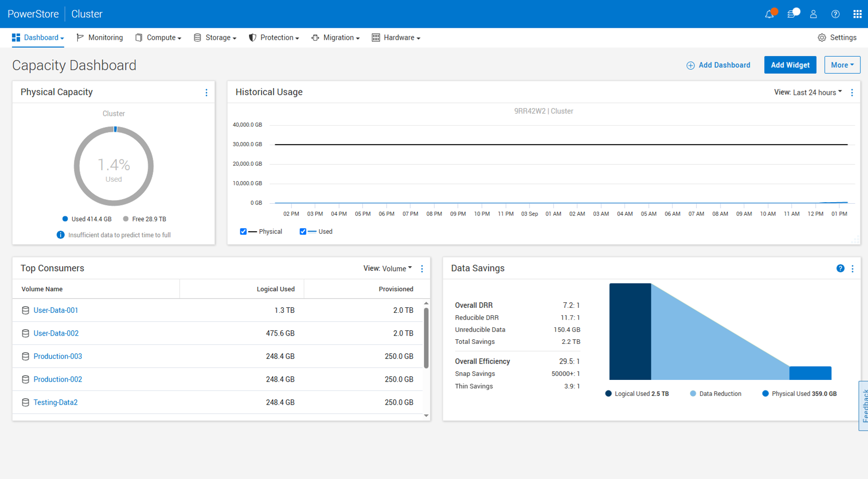Open the help question mark icon in header
The width and height of the screenshot is (868, 479).
[835, 14]
